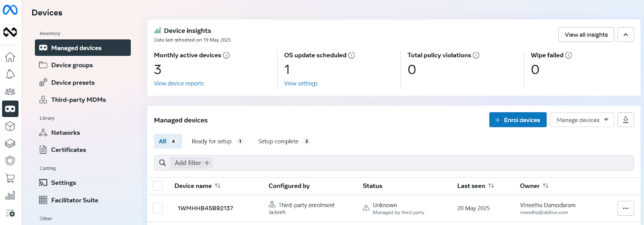Open Networks in sidebar
Screen dimensions: 644x225
click(x=83, y=133)
